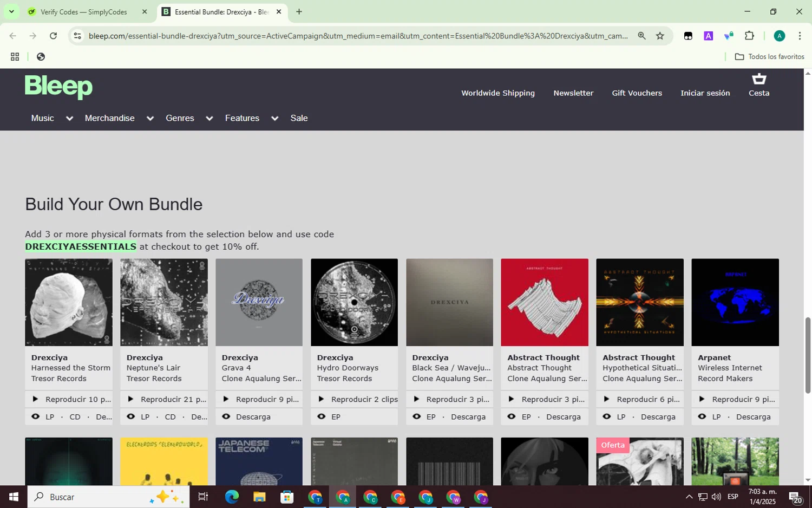Toggle eye icon for Grava 4

226,416
